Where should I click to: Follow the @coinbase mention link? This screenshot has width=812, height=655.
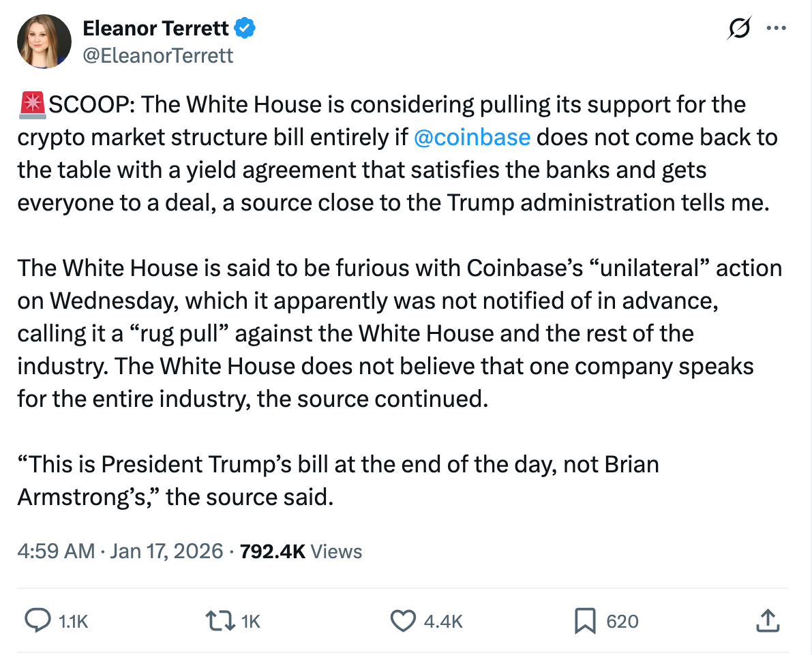point(472,137)
